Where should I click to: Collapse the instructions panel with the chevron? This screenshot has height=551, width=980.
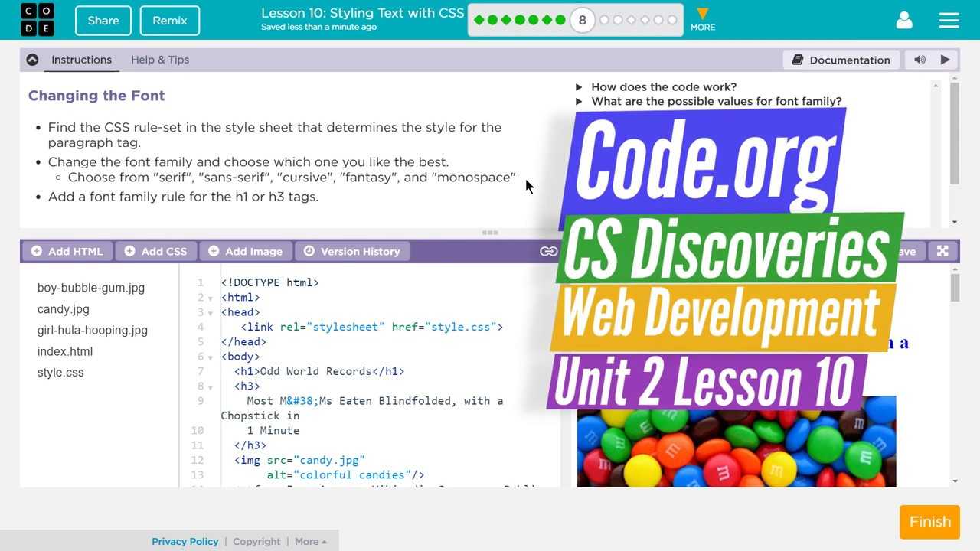(x=32, y=60)
